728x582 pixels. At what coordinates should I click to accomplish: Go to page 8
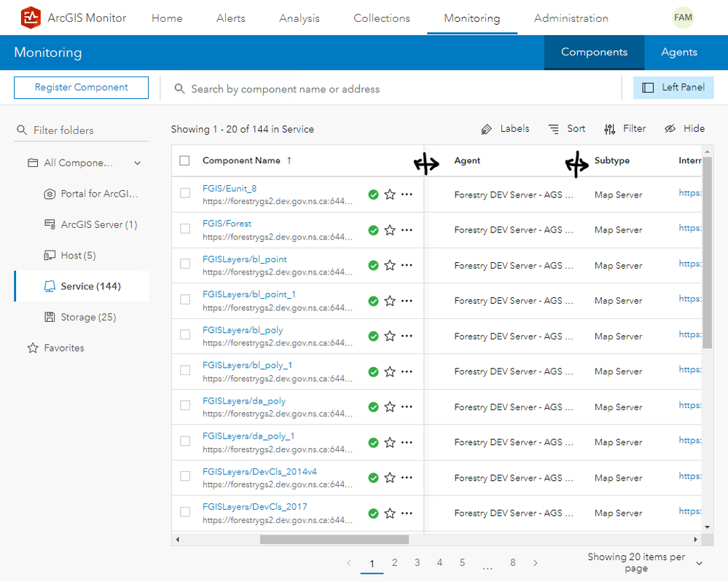click(x=512, y=562)
